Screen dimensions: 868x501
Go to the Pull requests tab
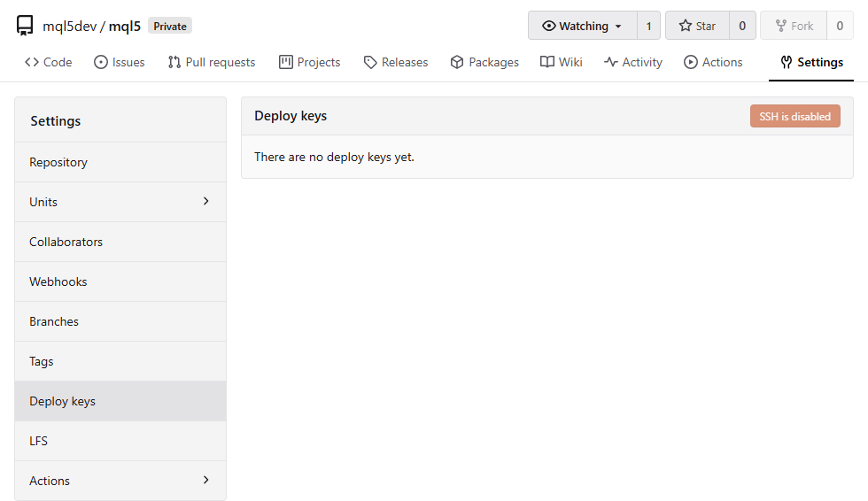tap(212, 62)
